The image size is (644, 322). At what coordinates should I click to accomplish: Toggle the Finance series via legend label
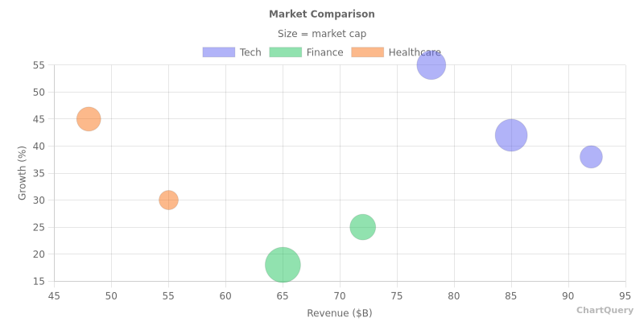(324, 52)
